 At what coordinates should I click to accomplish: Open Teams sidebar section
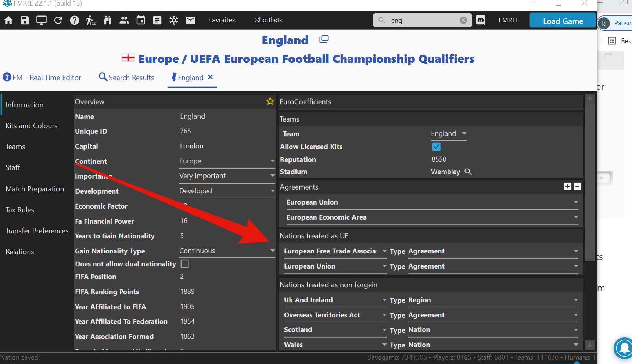(x=15, y=147)
